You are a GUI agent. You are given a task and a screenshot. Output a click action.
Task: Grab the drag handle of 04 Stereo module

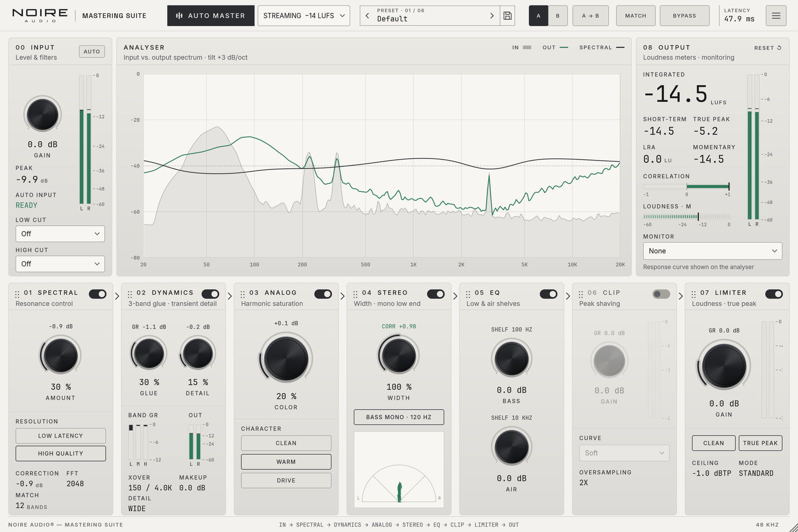click(x=356, y=294)
